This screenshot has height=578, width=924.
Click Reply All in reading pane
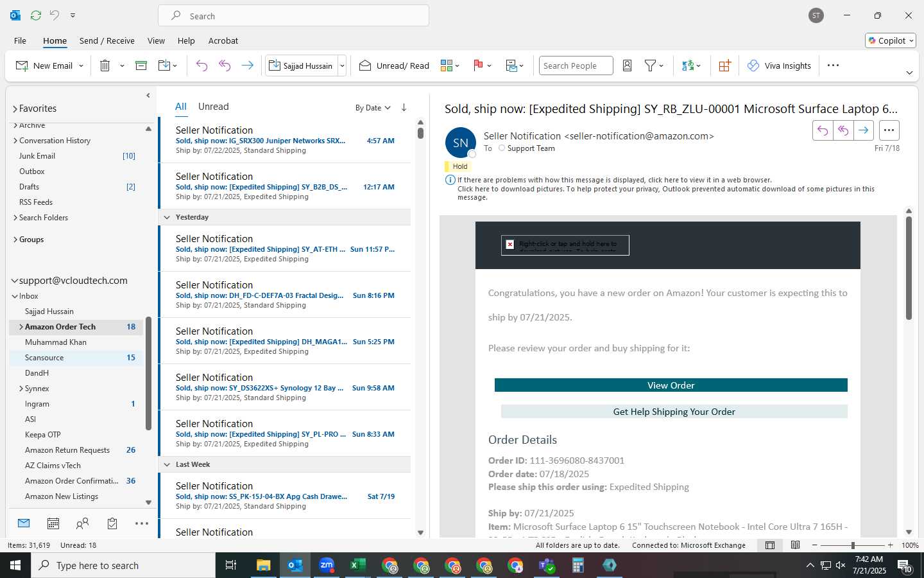(x=843, y=130)
